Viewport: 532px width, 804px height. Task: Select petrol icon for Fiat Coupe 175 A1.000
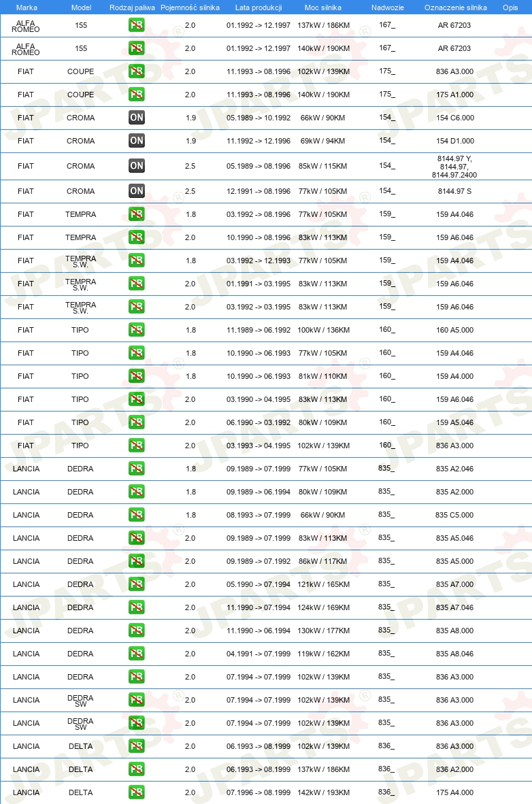pyautogui.click(x=137, y=95)
